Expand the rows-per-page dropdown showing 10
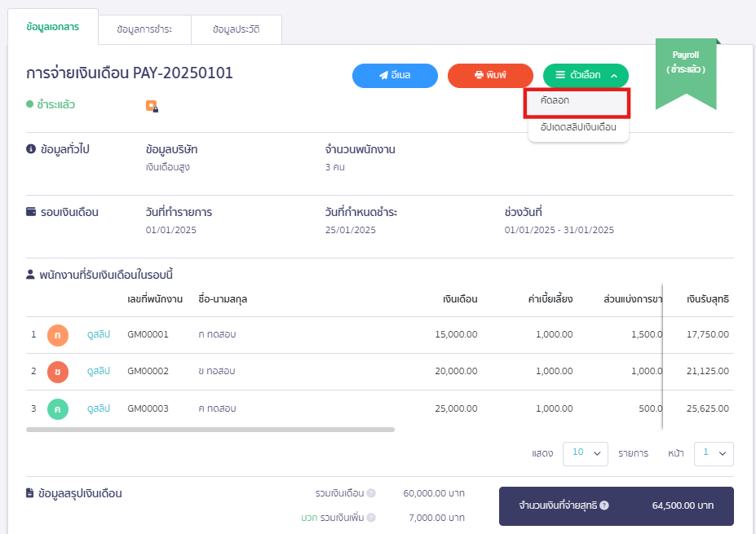Viewport: 756px width, 534px height. tap(585, 453)
